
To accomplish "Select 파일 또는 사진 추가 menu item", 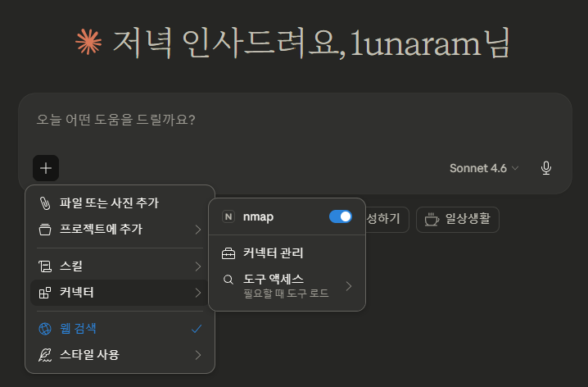I will 110,203.
